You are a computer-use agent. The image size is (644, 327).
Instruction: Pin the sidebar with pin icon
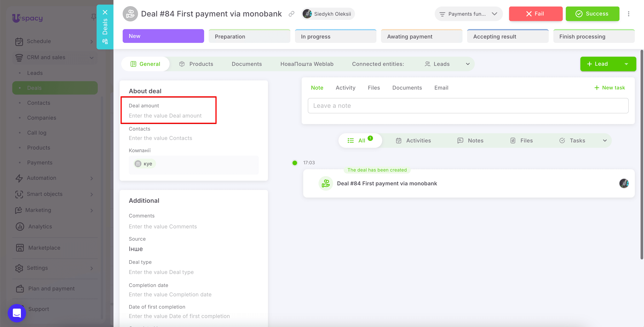94,17
